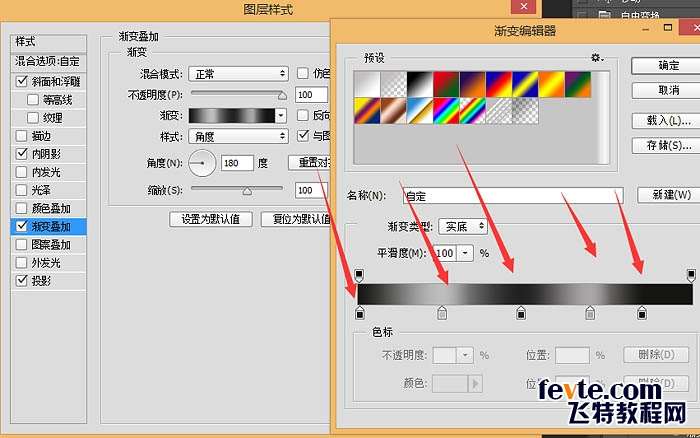Select the second gray color stop
Screen dimensions: 700x438
point(590,313)
